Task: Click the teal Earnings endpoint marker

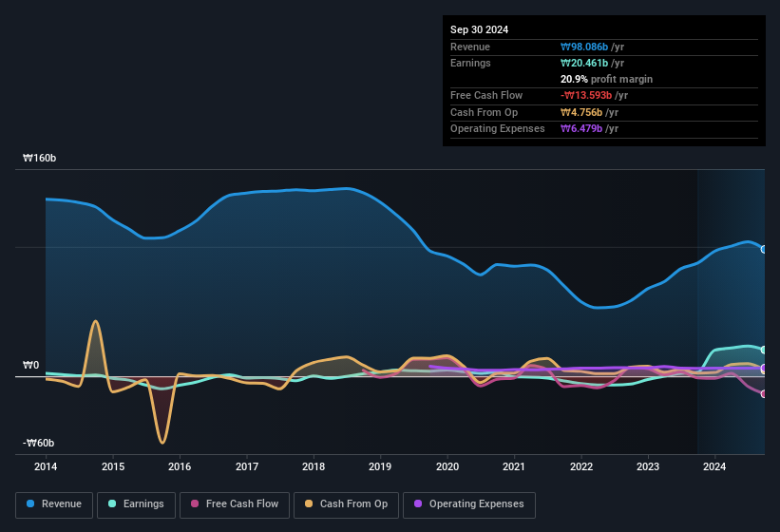Action: [x=764, y=350]
